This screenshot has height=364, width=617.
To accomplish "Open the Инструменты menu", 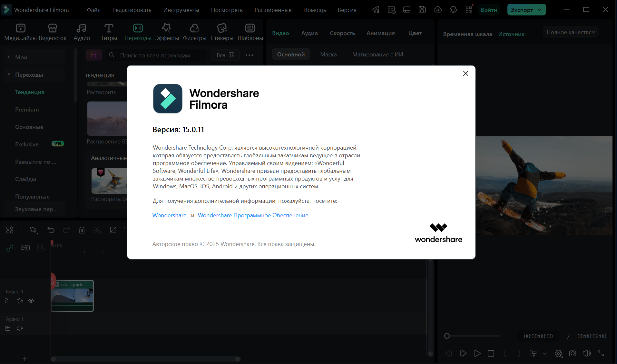I will [x=181, y=10].
